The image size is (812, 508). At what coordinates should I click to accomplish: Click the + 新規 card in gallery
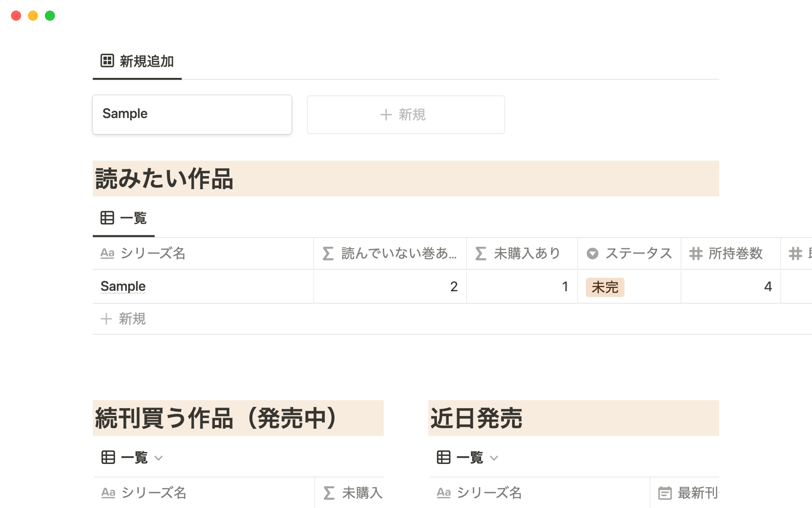[406, 115]
